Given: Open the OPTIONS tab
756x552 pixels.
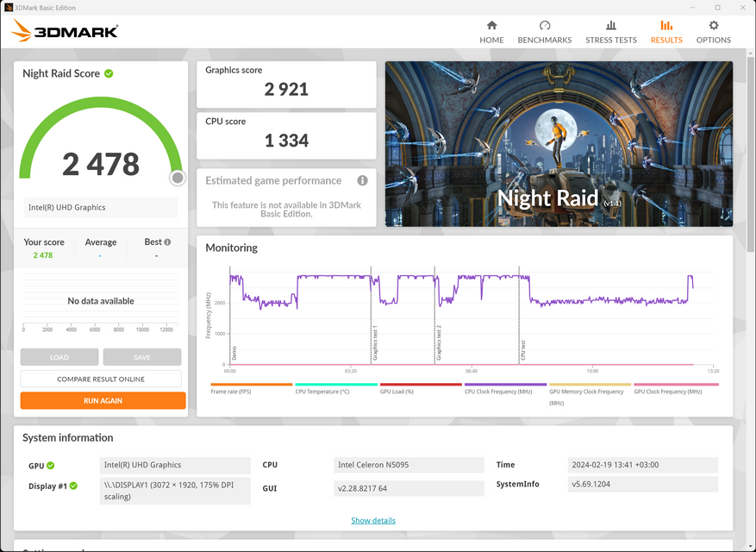Looking at the screenshot, I should click(x=714, y=32).
